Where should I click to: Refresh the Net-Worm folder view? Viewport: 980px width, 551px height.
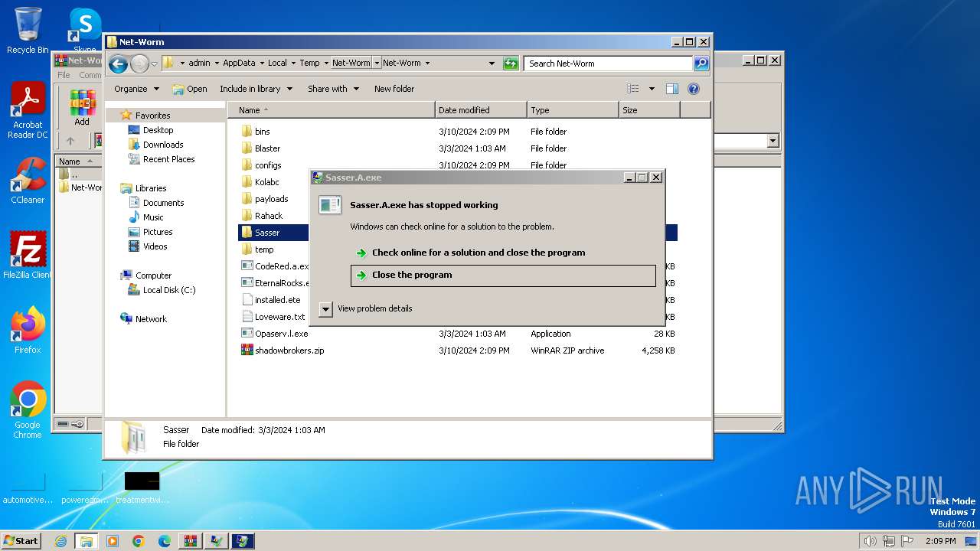coord(511,64)
